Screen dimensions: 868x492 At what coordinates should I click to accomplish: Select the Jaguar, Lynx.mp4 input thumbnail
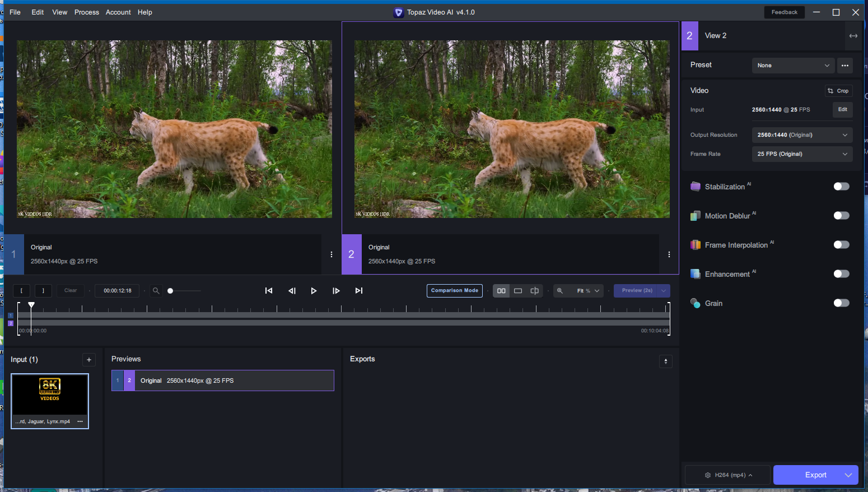pyautogui.click(x=49, y=395)
